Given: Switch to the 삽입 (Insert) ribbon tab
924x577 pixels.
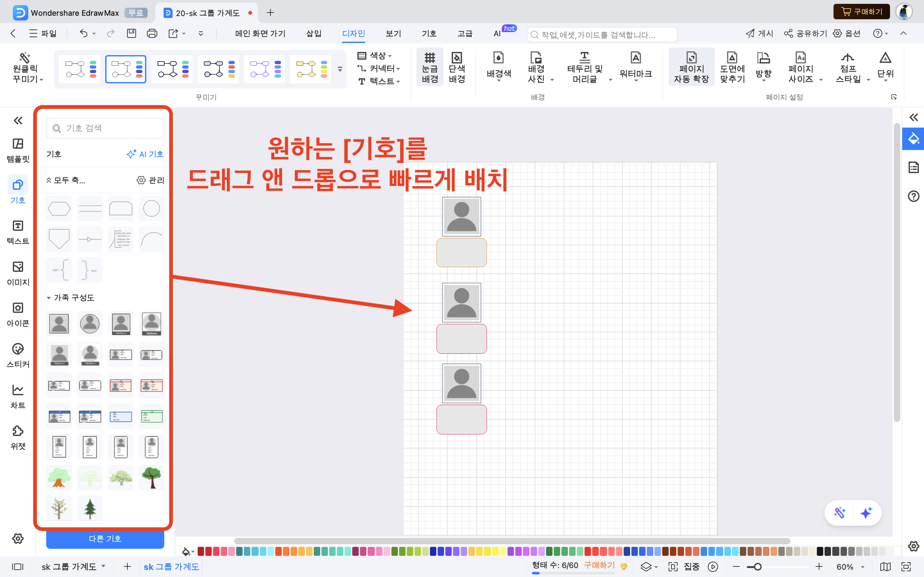Looking at the screenshot, I should [314, 34].
